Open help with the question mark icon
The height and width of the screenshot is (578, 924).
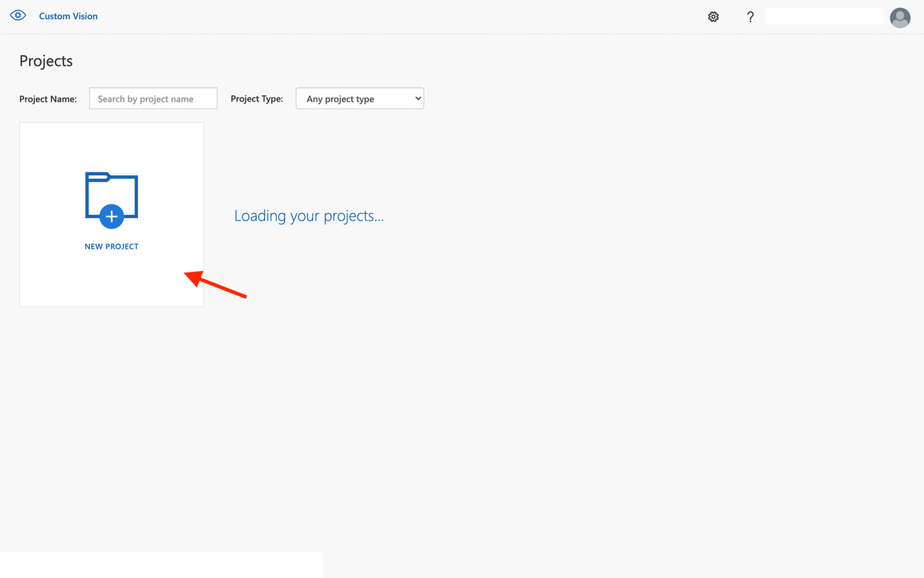click(x=750, y=17)
